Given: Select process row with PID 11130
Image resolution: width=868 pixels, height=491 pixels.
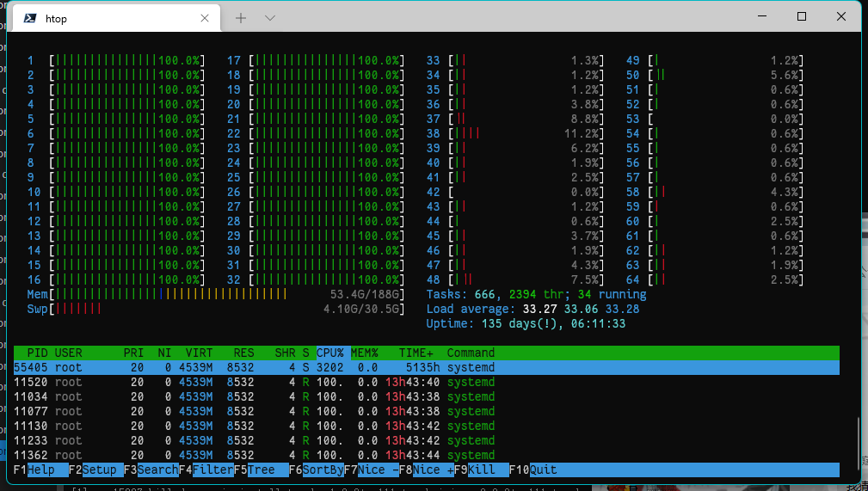Looking at the screenshot, I should coord(426,427).
